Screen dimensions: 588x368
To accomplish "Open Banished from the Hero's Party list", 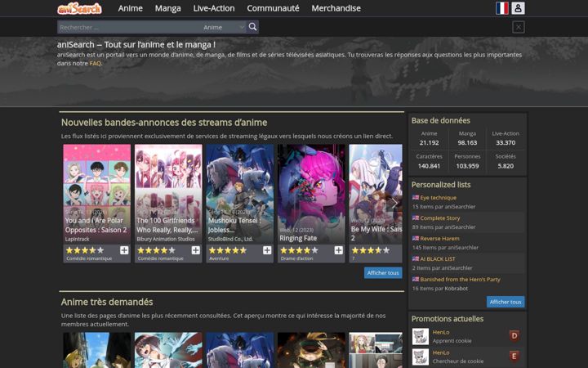I will coord(460,280).
